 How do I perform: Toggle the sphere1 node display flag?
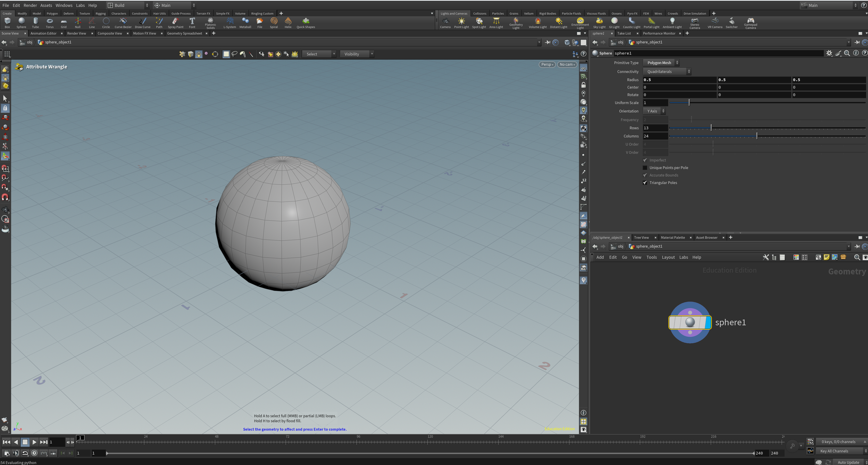[x=708, y=322]
